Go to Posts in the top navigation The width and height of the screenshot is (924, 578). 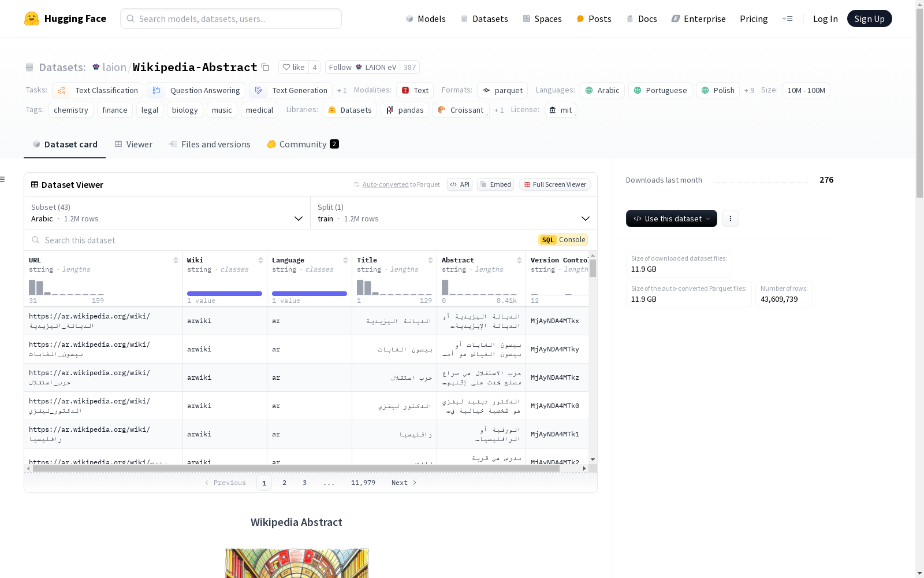[594, 18]
